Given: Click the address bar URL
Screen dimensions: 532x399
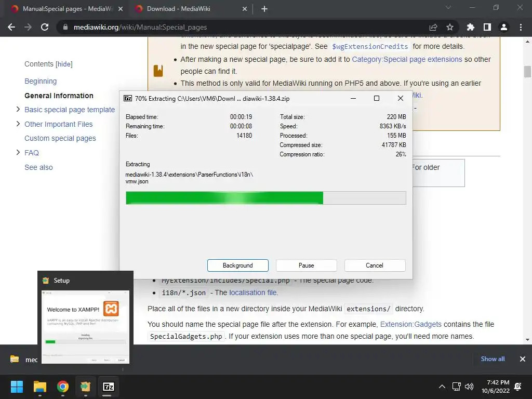Looking at the screenshot, I should tap(140, 27).
